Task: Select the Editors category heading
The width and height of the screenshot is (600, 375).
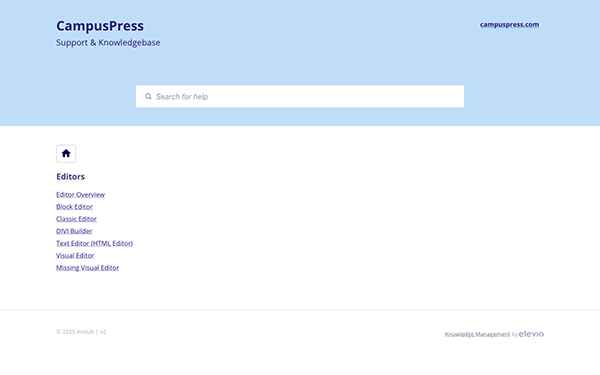Action: pos(70,176)
